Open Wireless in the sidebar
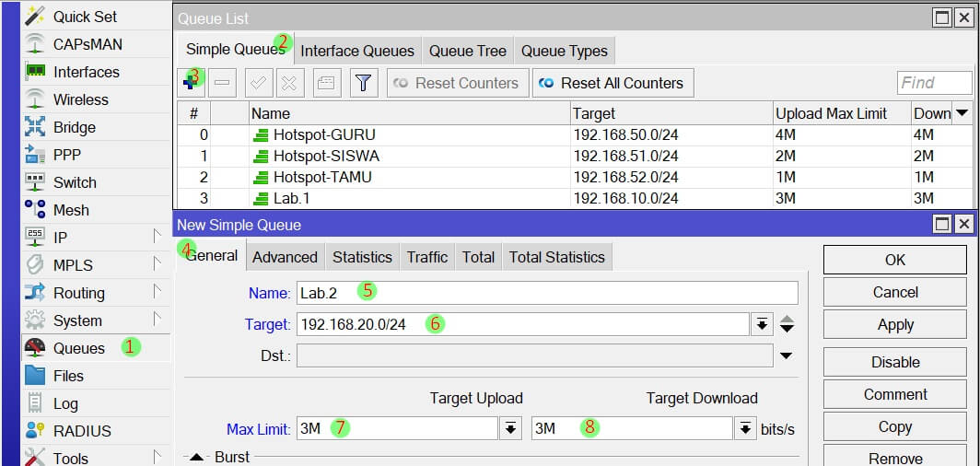 [80, 99]
